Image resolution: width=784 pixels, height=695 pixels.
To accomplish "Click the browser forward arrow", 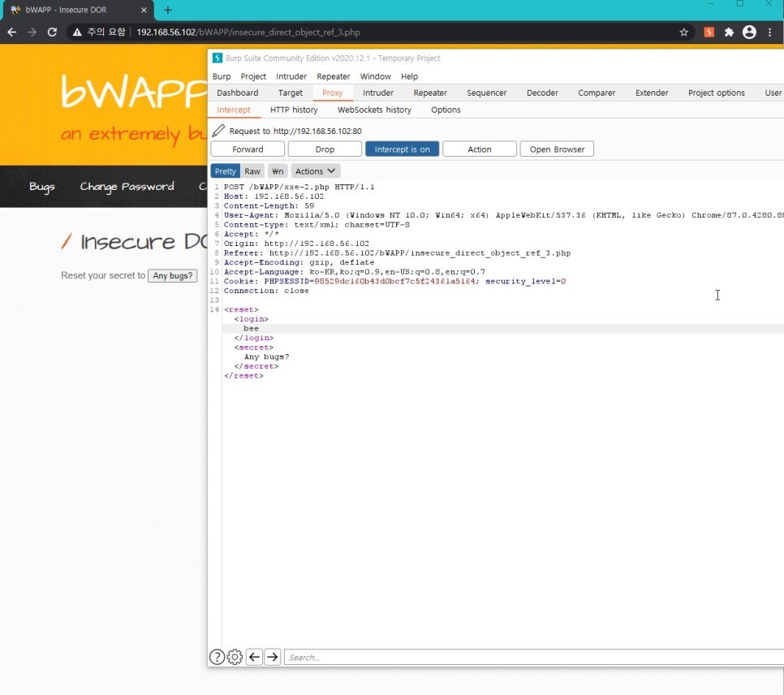I will coord(32,32).
